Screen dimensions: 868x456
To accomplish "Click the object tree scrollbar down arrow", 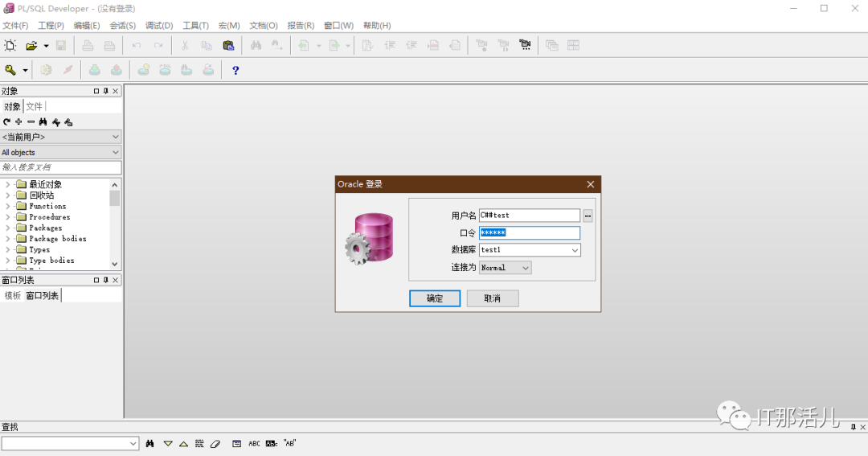I will click(115, 265).
